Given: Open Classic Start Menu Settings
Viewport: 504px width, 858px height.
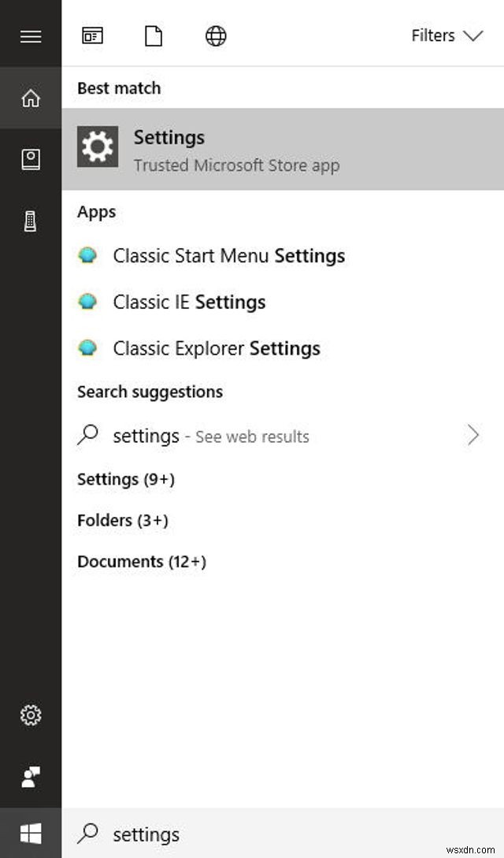Looking at the screenshot, I should (x=228, y=255).
